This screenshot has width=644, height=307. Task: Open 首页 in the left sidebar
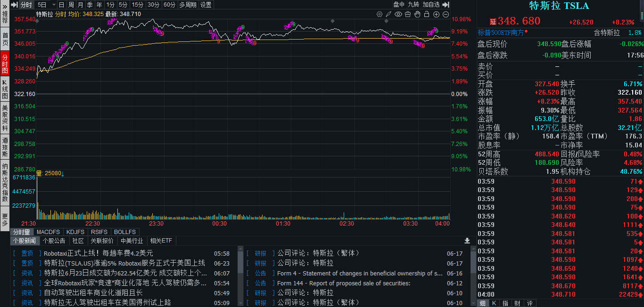5,39
